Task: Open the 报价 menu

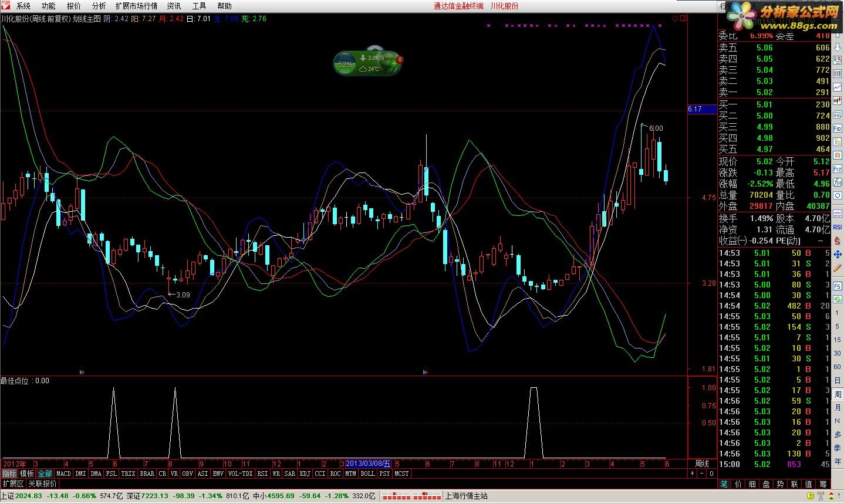Action: click(74, 6)
